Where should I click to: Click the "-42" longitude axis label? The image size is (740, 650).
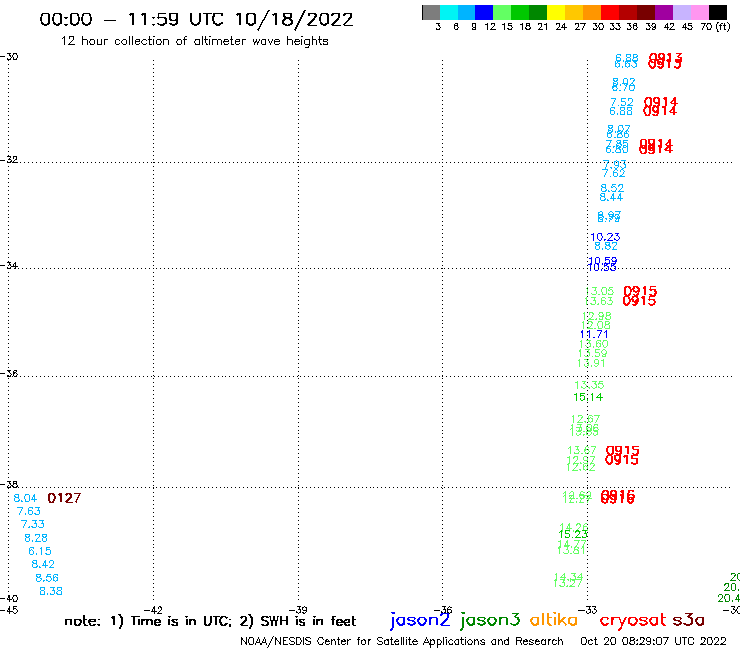pyautogui.click(x=153, y=610)
